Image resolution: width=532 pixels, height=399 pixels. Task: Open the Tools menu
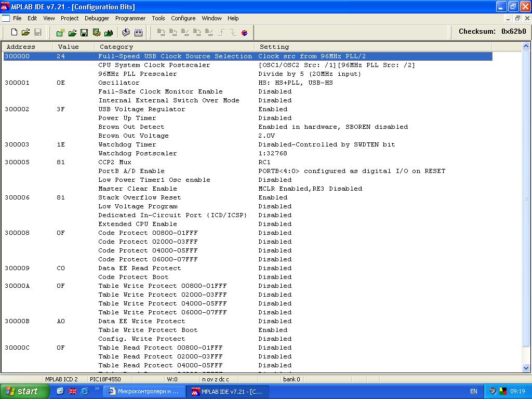point(158,18)
